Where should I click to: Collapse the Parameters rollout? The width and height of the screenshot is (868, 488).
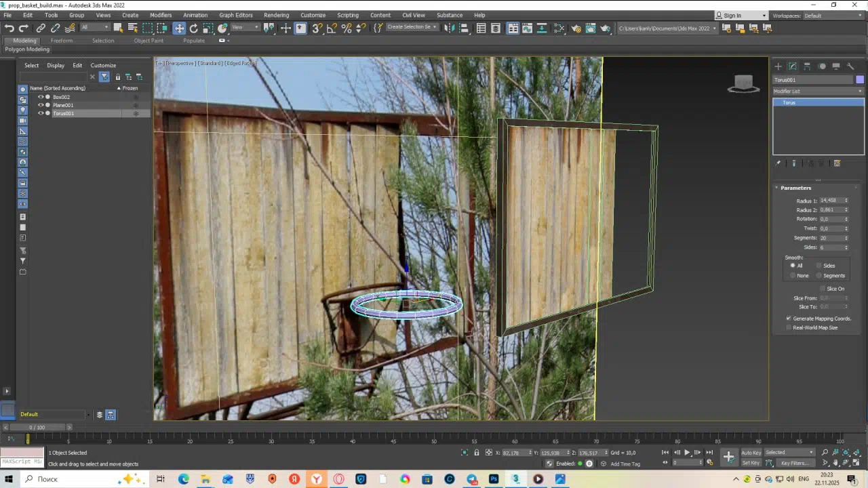pos(795,188)
